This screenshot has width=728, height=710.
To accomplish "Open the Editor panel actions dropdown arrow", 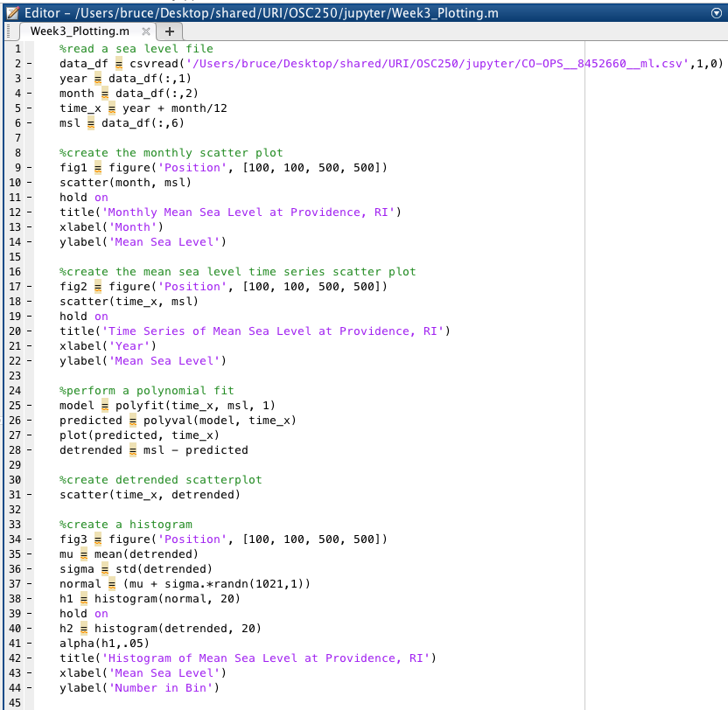I will pyautogui.click(x=717, y=13).
